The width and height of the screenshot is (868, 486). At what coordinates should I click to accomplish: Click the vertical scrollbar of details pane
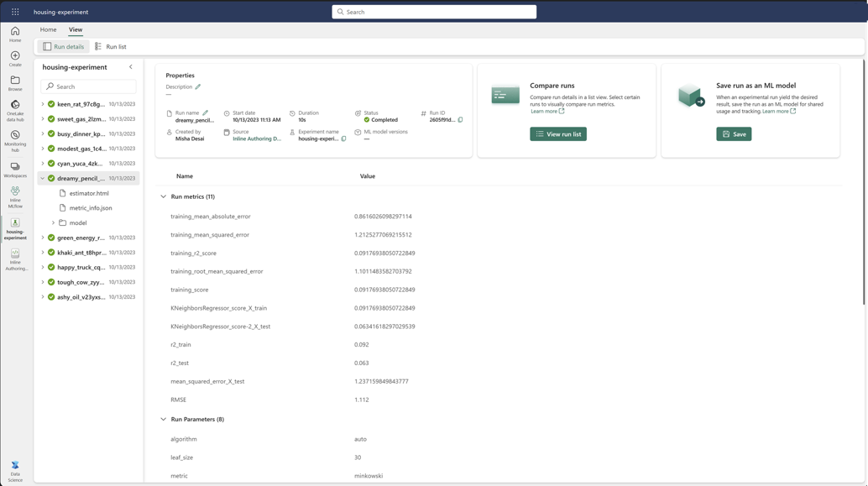click(864, 183)
